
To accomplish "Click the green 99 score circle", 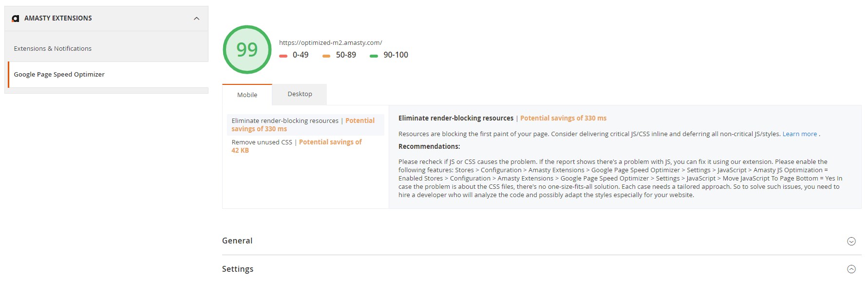I will pos(247,50).
